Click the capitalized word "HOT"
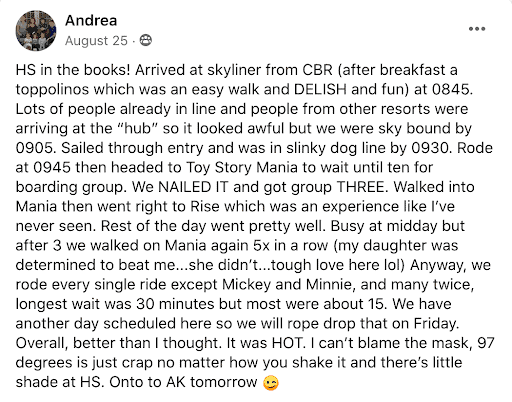The image size is (512, 402). tap(287, 343)
